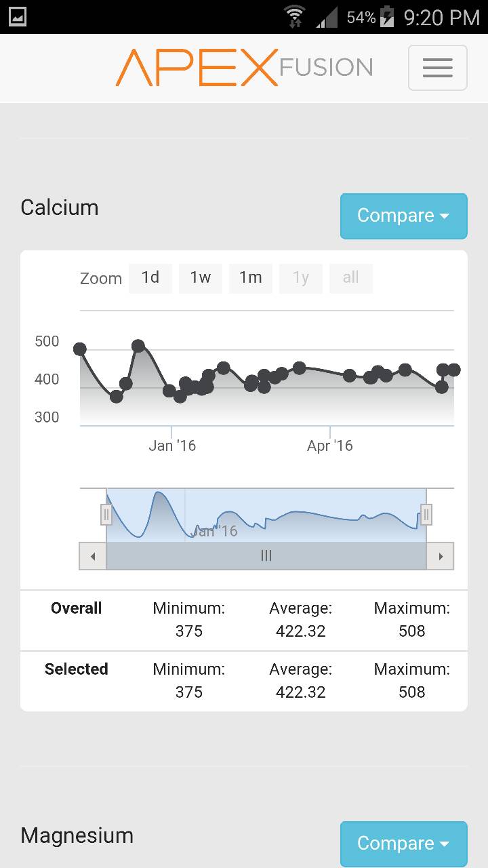Open the Calcium Compare dropdown
Image resolution: width=488 pixels, height=868 pixels.
pos(403,216)
